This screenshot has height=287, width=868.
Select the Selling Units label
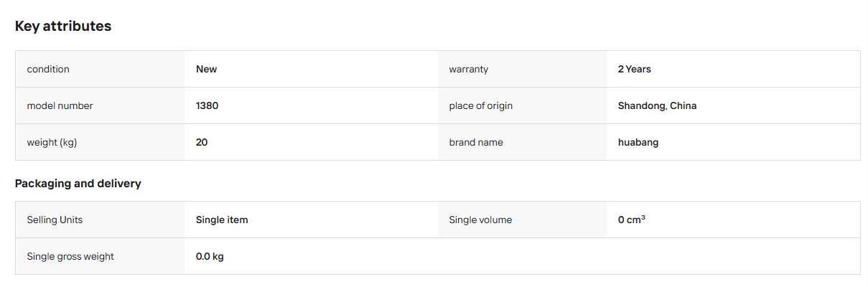[x=55, y=220]
